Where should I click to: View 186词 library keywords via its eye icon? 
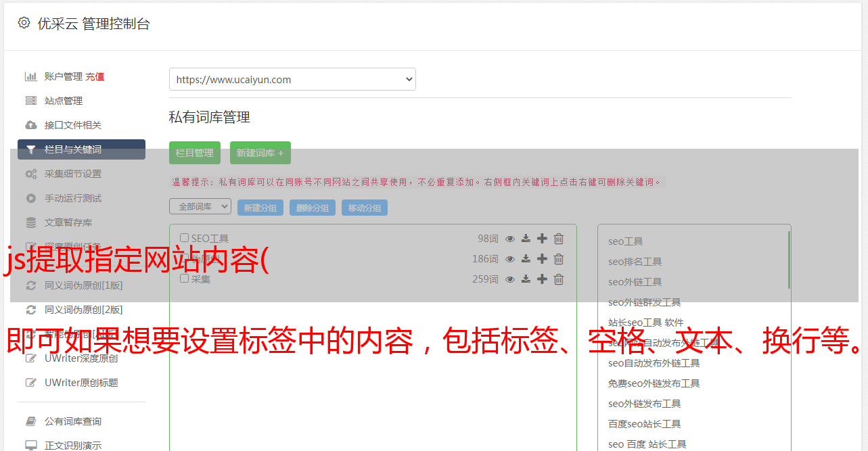(510, 259)
